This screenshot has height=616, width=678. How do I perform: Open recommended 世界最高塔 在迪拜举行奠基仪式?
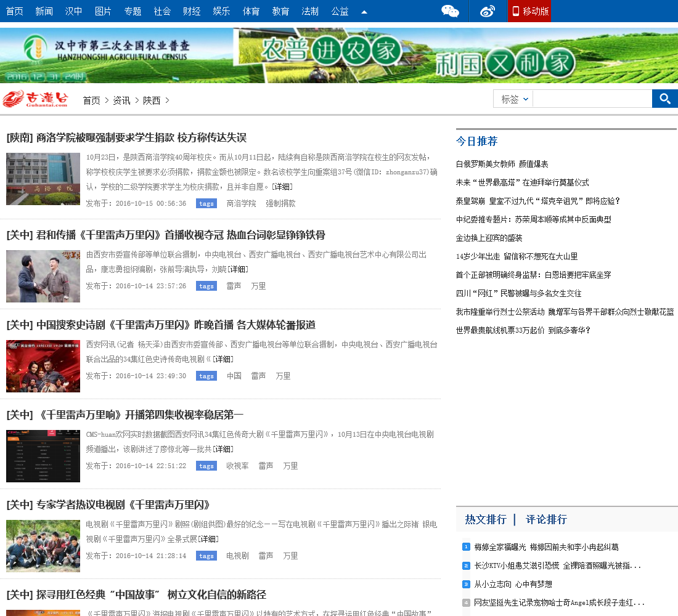pos(522,182)
